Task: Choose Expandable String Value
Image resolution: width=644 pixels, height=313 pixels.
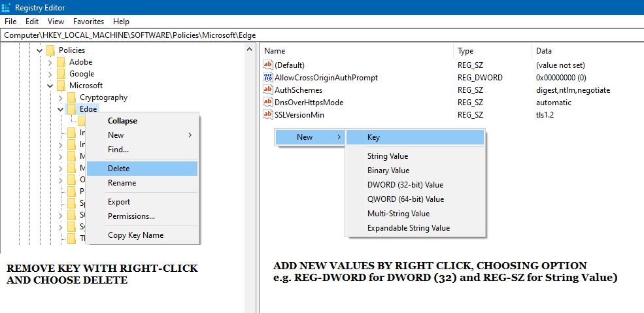Action: [415, 228]
